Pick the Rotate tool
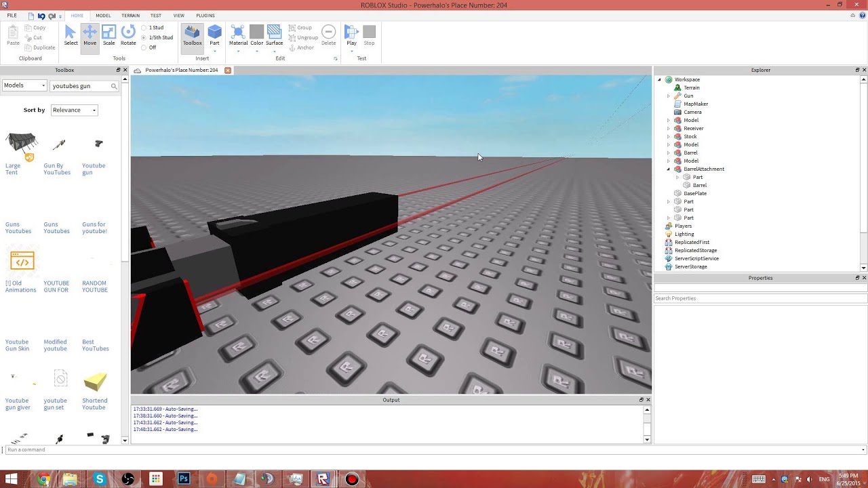 coord(128,36)
